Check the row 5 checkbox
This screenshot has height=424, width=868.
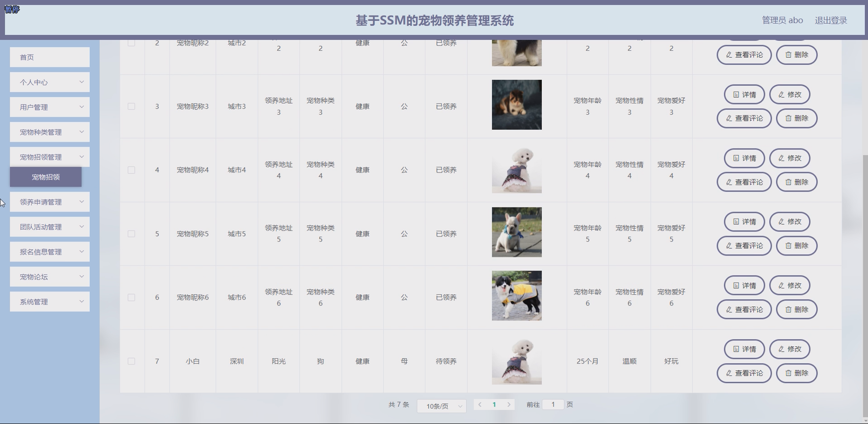[x=132, y=234]
